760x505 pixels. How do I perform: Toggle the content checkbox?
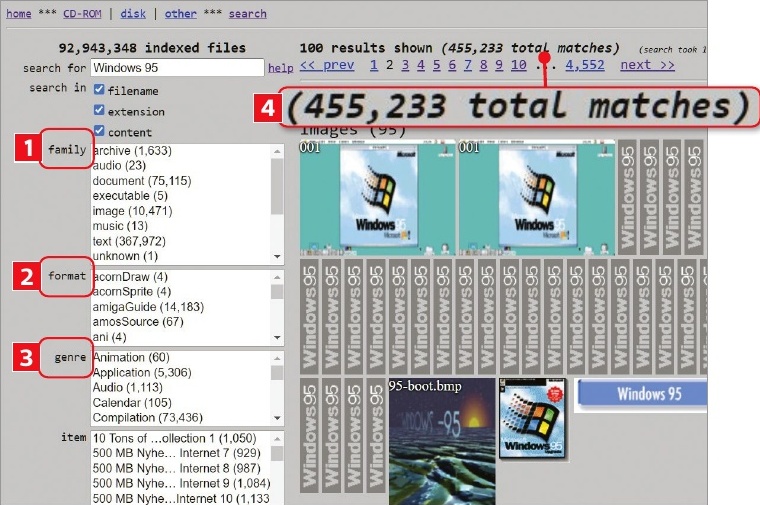click(99, 131)
